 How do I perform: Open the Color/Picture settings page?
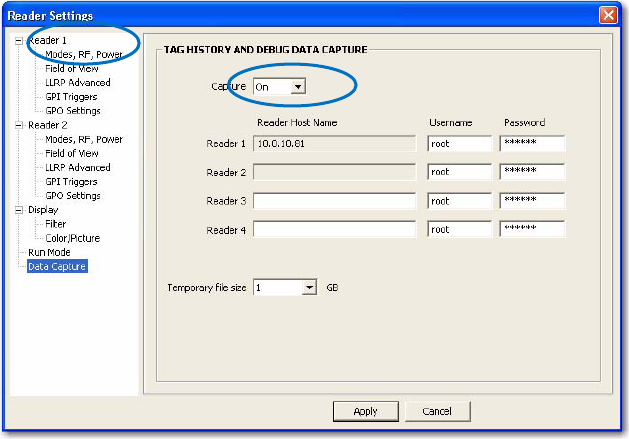pos(72,238)
